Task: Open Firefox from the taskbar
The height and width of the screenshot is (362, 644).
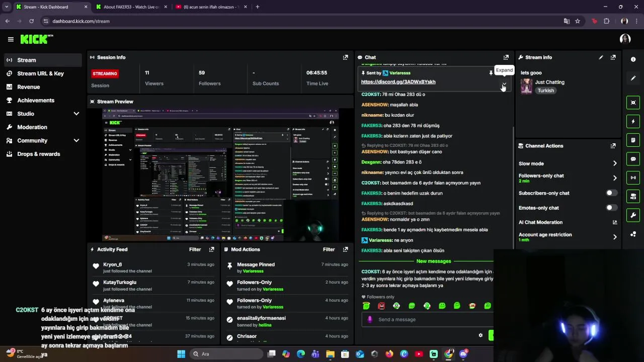Action: click(389, 354)
